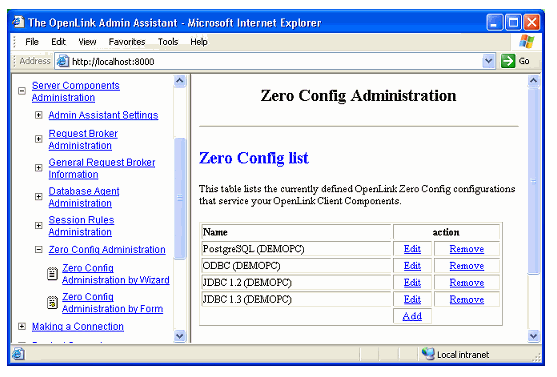Open the File menu
The height and width of the screenshot is (377, 557).
pyautogui.click(x=32, y=42)
